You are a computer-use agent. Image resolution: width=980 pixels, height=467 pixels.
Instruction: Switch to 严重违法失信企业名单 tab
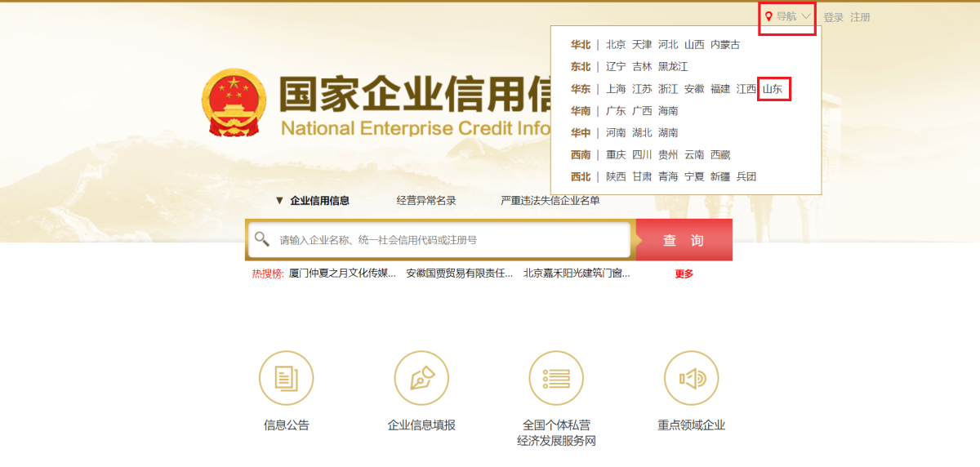[550, 201]
